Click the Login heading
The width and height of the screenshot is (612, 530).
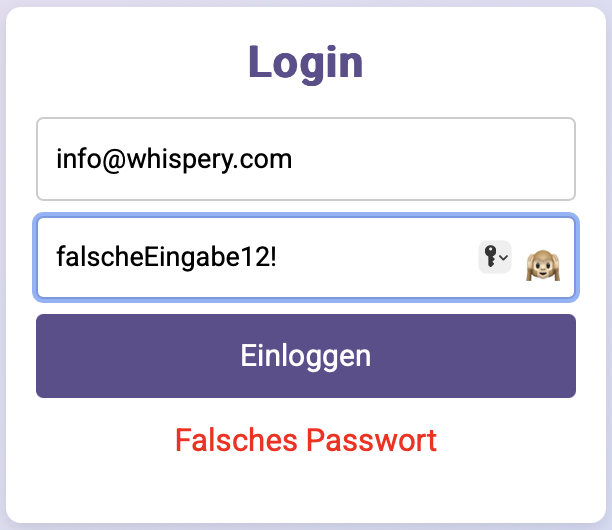[x=306, y=62]
